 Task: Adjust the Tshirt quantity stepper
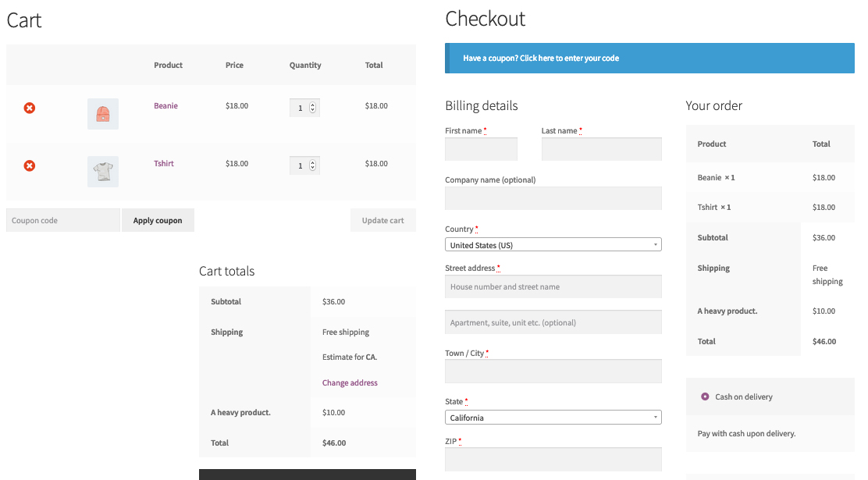[x=312, y=165]
